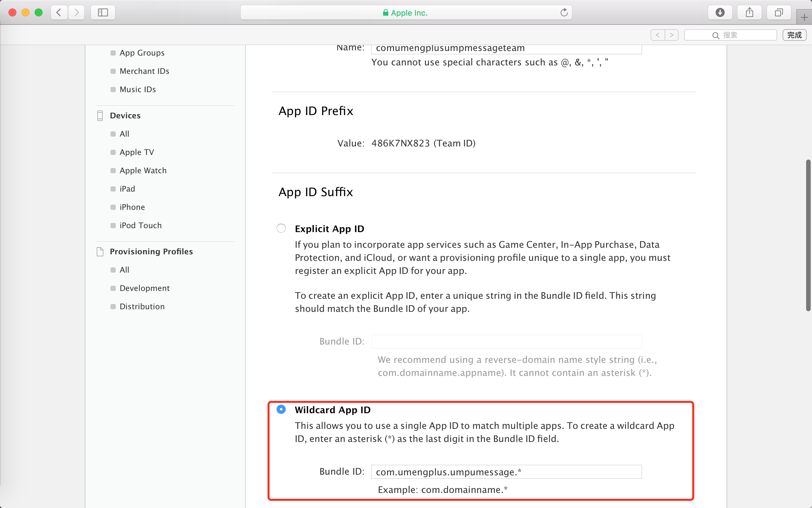Open App Groups in the sidebar
Image resolution: width=812 pixels, height=508 pixels.
142,53
